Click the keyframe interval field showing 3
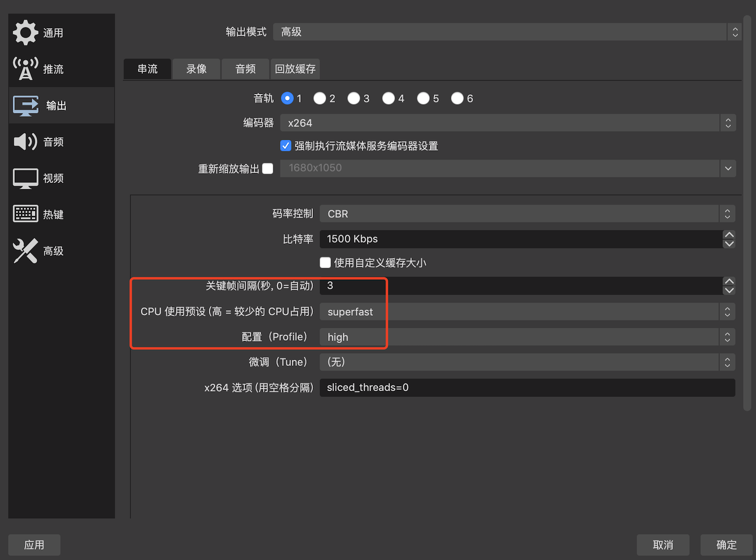This screenshot has width=756, height=560. pyautogui.click(x=521, y=286)
